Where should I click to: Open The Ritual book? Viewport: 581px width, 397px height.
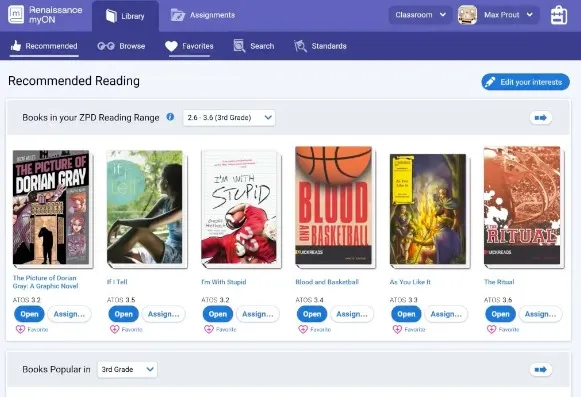pos(500,314)
